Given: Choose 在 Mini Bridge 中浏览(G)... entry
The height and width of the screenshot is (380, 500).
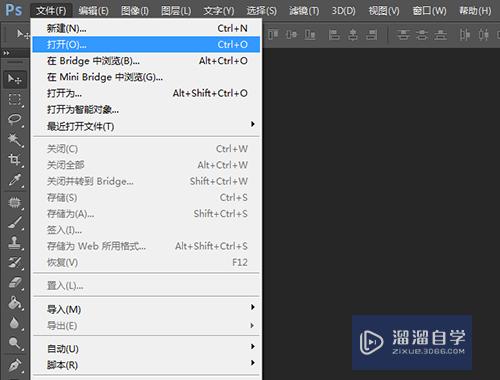Looking at the screenshot, I should pyautogui.click(x=146, y=77).
